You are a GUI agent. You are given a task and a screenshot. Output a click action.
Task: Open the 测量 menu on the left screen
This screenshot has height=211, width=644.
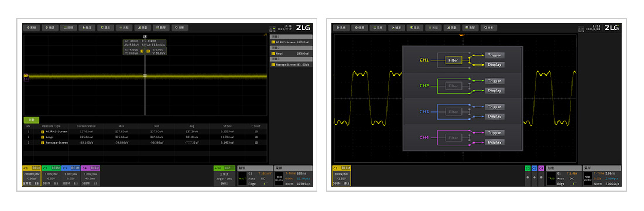tap(142, 28)
